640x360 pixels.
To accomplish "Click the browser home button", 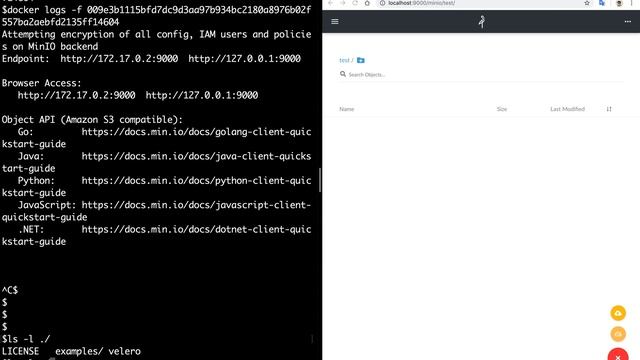I will [367, 3].
